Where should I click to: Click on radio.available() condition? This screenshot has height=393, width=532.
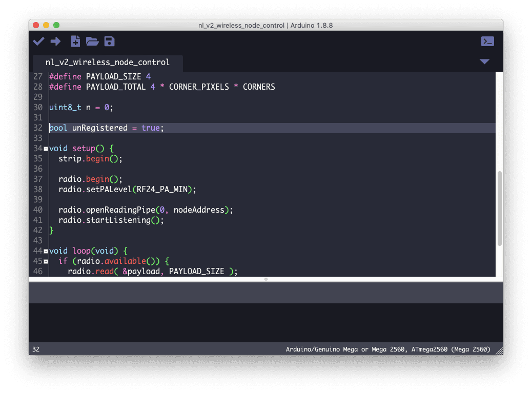click(116, 261)
